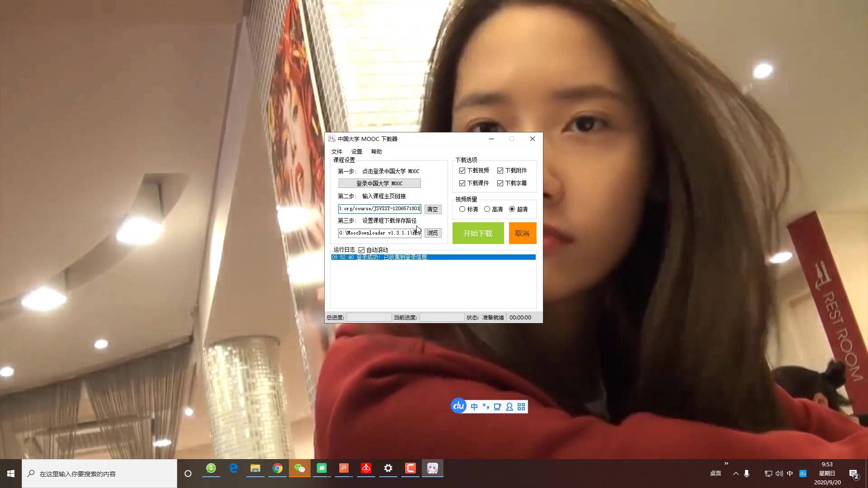Toggle punctuation mode on Baidu IME bar
This screenshot has width=868, height=488.
pos(486,407)
